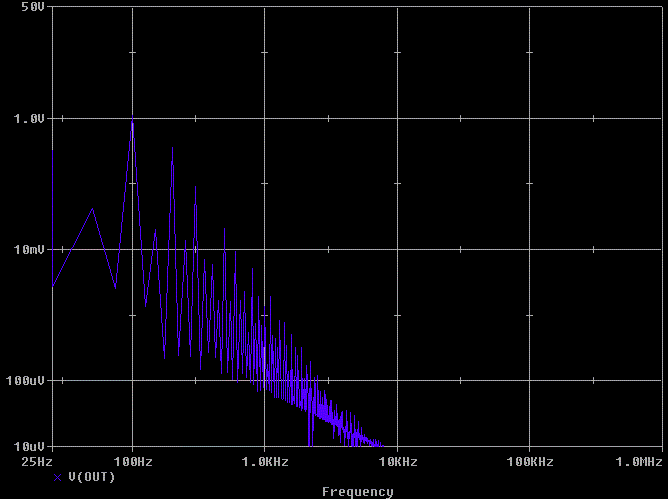Viewport: 668px width, 499px height.
Task: Click the second harmonic peak near 200Hz
Action: point(172,149)
